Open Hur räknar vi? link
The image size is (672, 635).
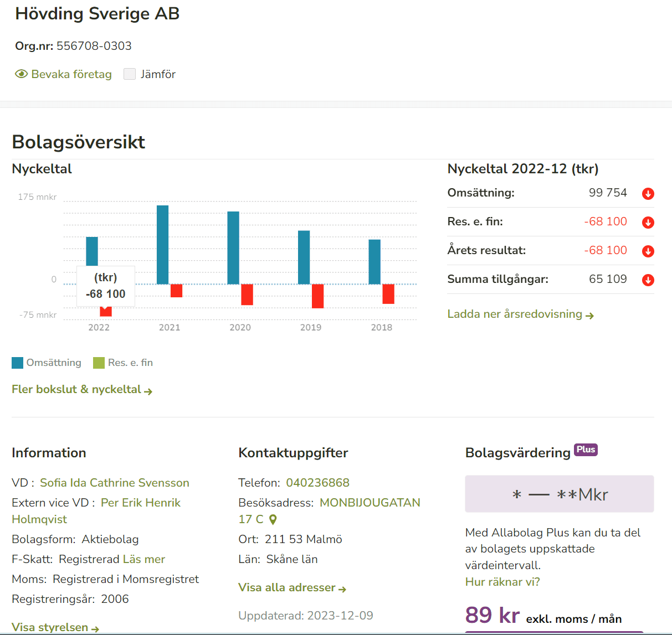point(502,582)
